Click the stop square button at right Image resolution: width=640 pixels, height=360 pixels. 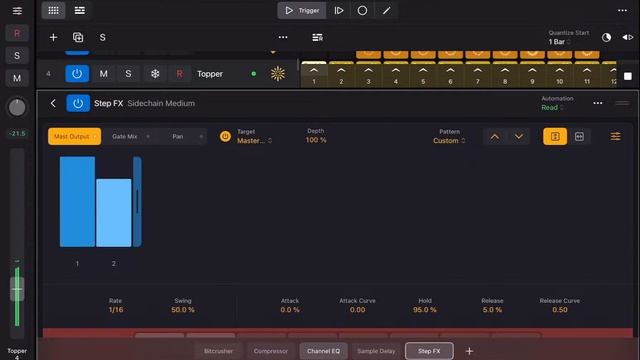(x=628, y=76)
